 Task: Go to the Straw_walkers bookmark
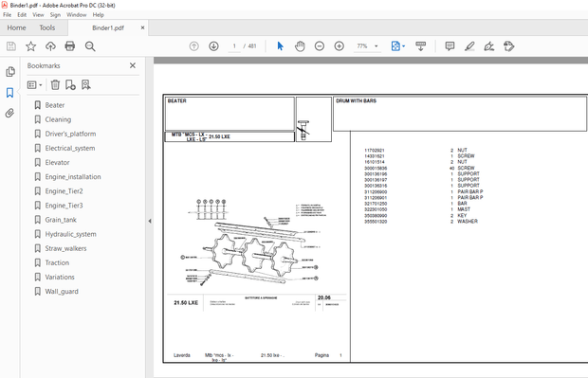(x=66, y=248)
